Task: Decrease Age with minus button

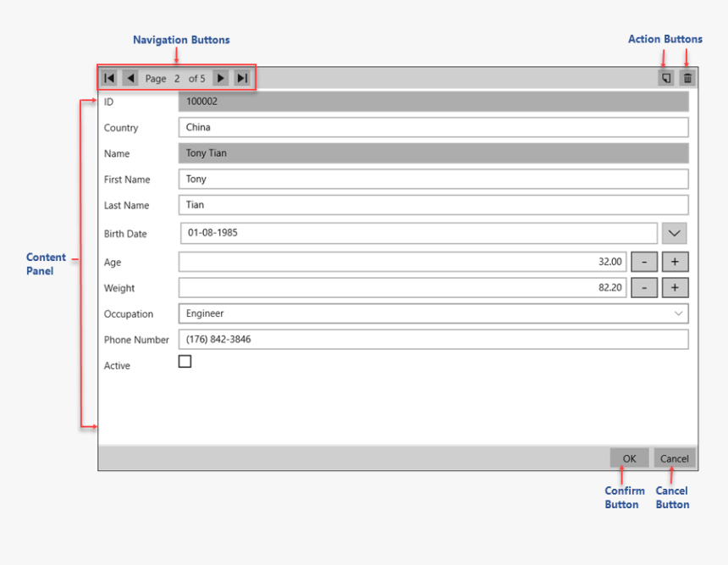Action: click(644, 263)
